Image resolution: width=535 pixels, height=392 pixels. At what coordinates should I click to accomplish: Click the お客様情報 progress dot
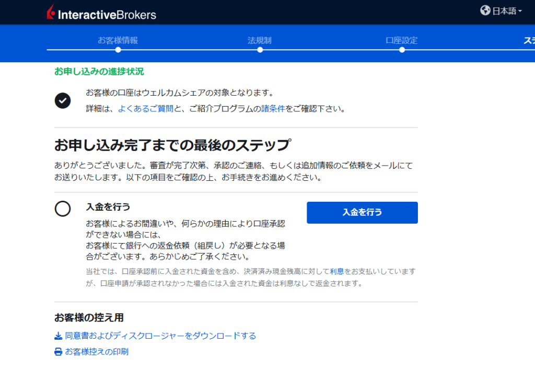tap(118, 50)
